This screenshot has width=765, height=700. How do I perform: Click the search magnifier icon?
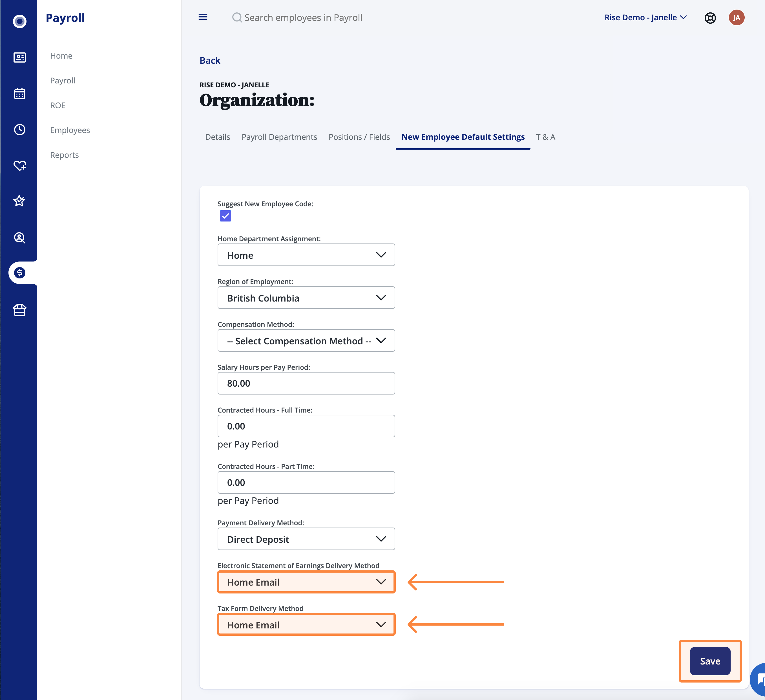(x=237, y=17)
